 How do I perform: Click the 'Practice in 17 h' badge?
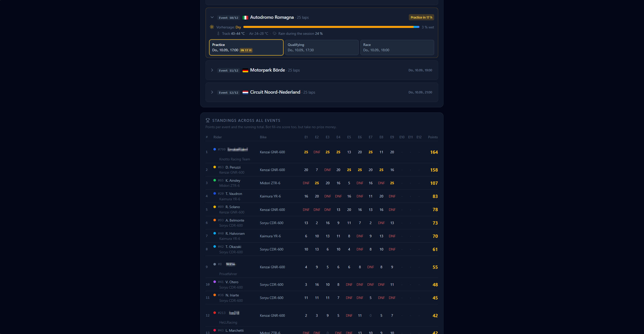tap(421, 17)
